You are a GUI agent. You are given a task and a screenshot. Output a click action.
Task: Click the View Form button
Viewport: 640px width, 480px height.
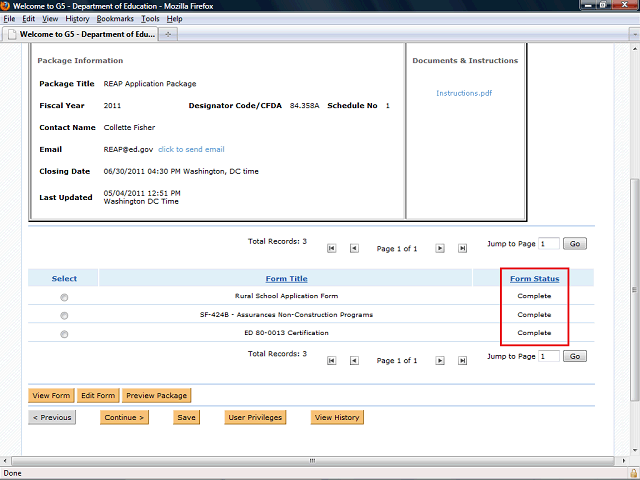pyautogui.click(x=51, y=396)
